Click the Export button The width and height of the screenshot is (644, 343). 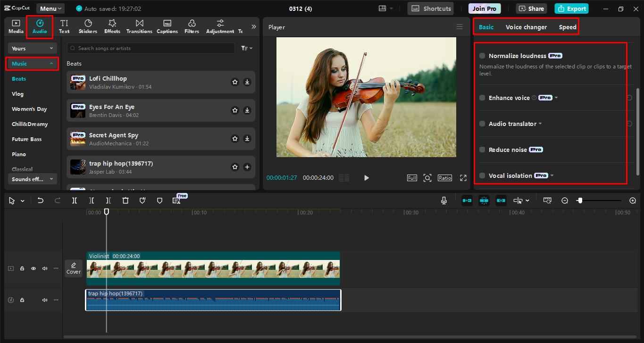pos(572,8)
